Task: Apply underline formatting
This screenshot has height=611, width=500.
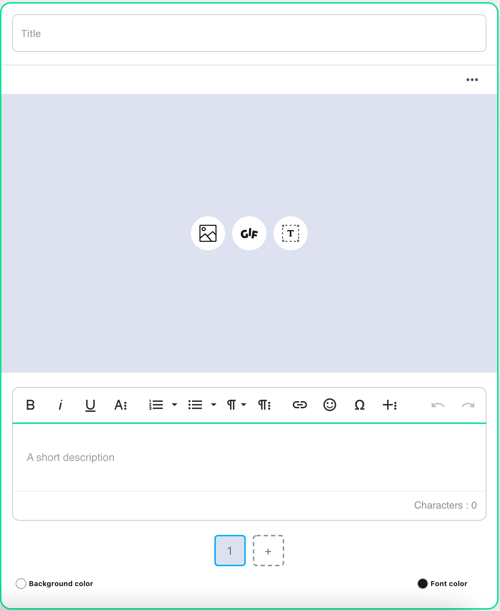Action: point(90,405)
